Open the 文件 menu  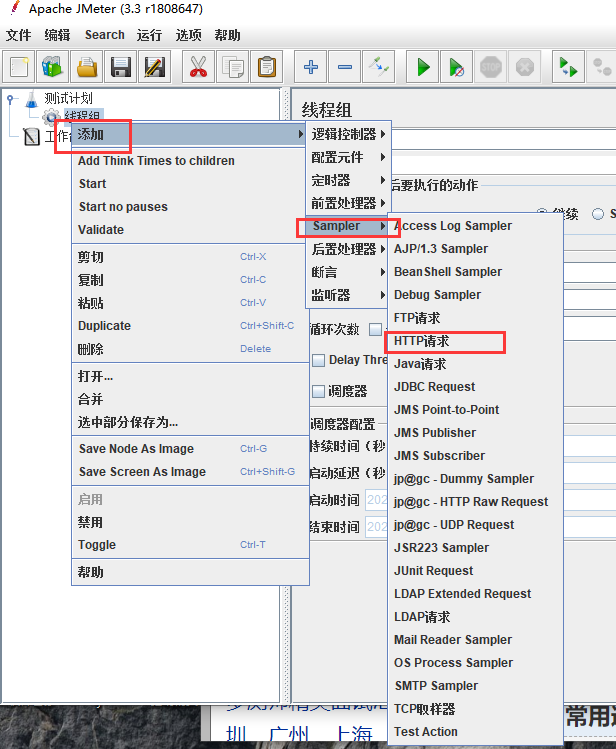[19, 35]
